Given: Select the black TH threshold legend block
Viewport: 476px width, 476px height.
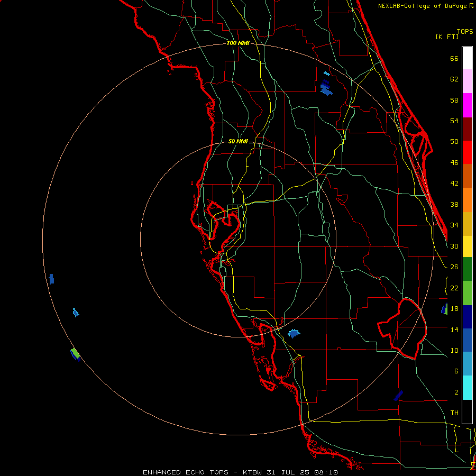Looking at the screenshot, I should click(467, 411).
